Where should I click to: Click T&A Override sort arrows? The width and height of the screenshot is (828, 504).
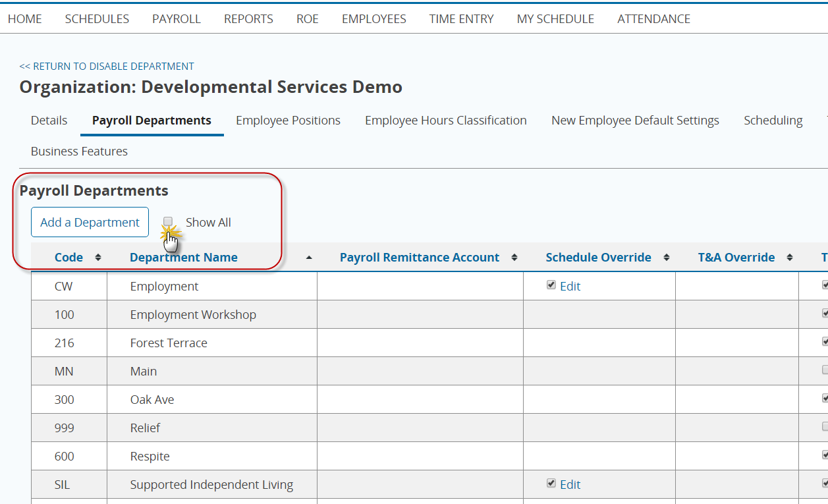[x=790, y=258]
